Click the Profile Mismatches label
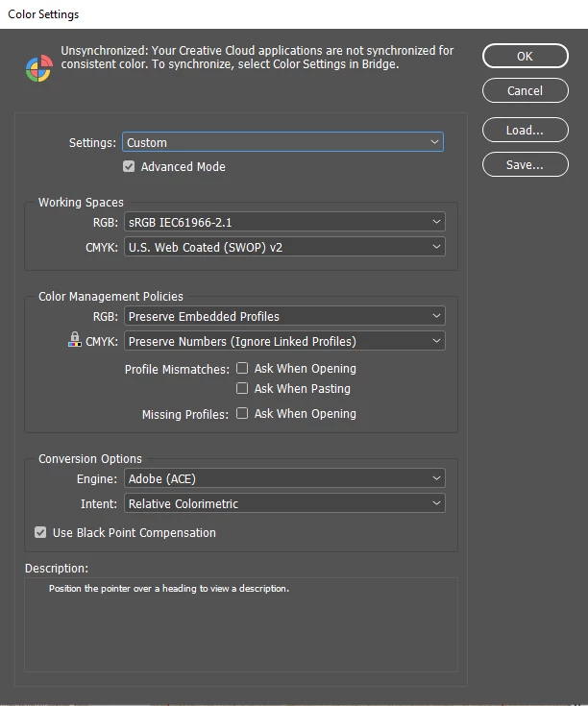The height and width of the screenshot is (706, 588). click(177, 369)
